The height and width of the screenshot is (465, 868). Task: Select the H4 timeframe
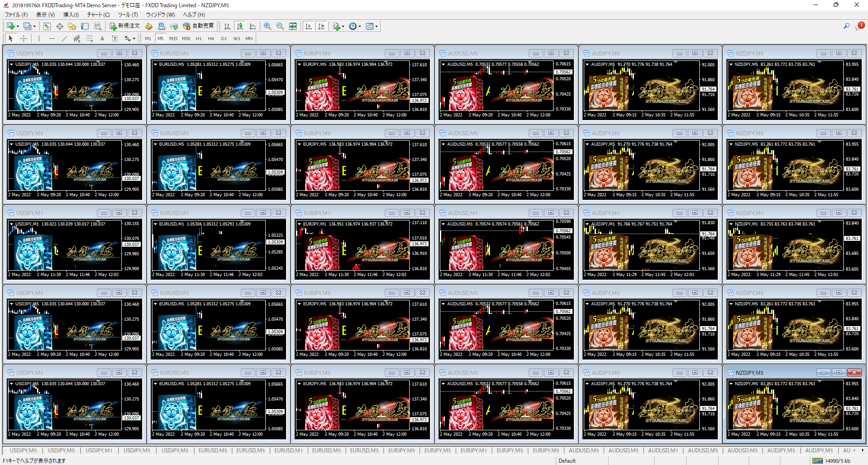pos(211,38)
